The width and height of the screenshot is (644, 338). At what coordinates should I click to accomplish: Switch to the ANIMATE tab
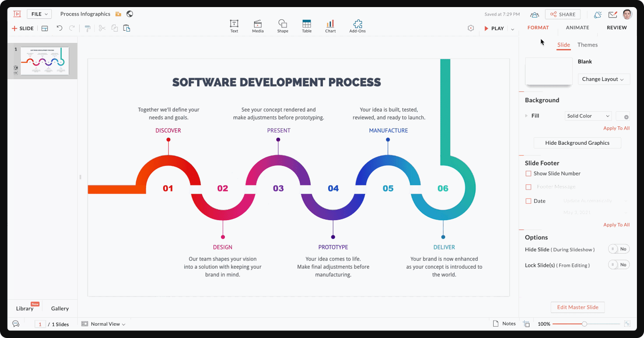[x=578, y=27]
